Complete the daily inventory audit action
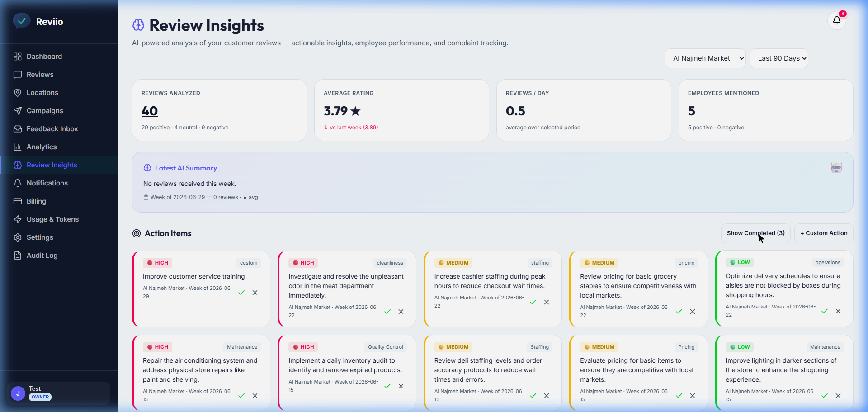868x412 pixels. coord(387,386)
